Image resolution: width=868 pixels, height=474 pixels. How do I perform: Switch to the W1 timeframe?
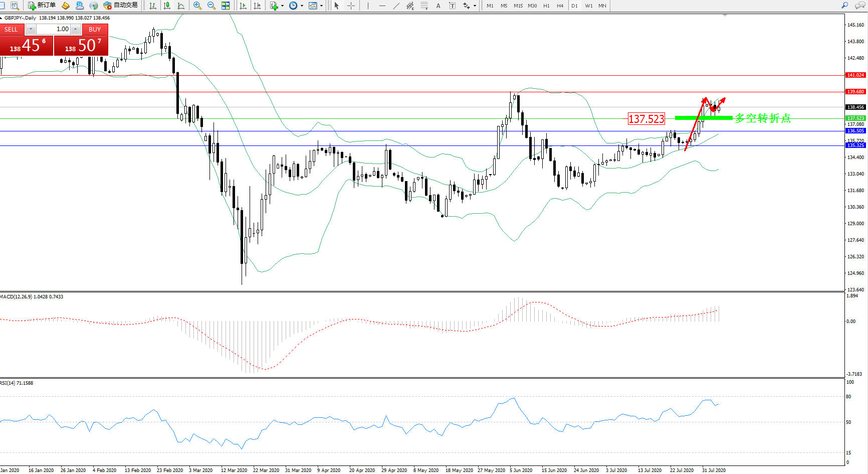[588, 6]
